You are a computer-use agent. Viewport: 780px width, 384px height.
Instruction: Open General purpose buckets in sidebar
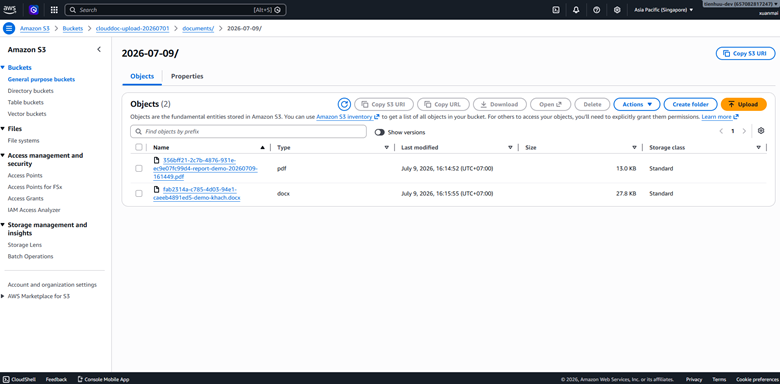[x=41, y=79]
